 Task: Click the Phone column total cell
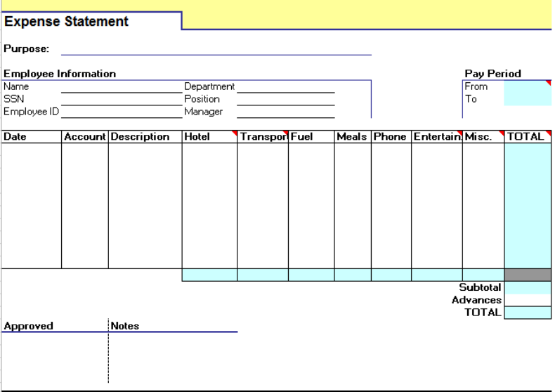click(391, 275)
